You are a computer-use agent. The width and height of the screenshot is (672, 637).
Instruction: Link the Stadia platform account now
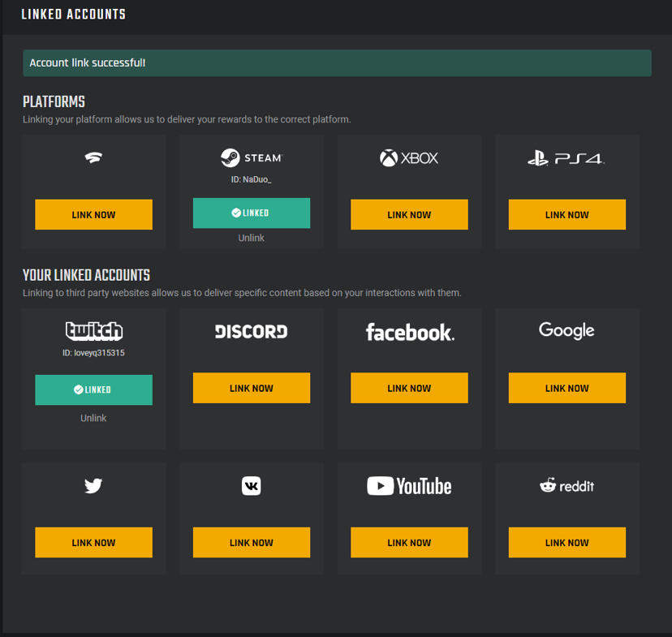93,214
